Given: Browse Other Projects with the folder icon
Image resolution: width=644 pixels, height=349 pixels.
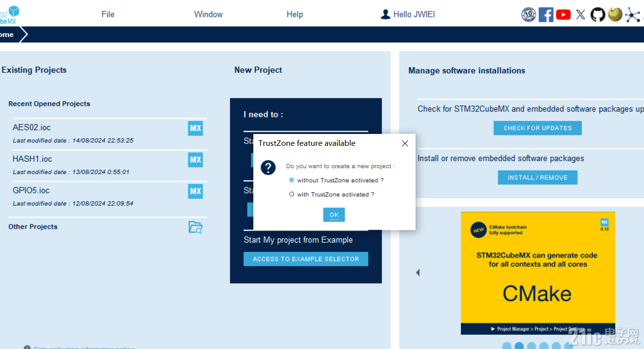Looking at the screenshot, I should pyautogui.click(x=196, y=227).
